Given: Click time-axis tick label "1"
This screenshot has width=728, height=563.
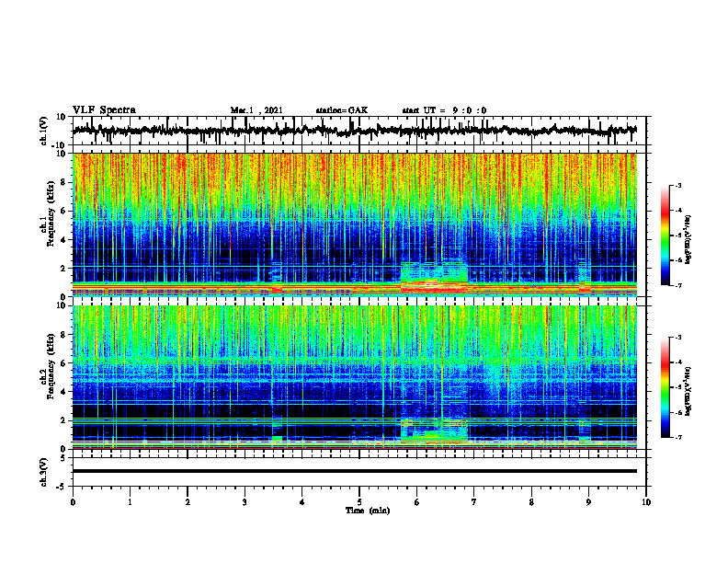Looking at the screenshot, I should coord(130,502).
